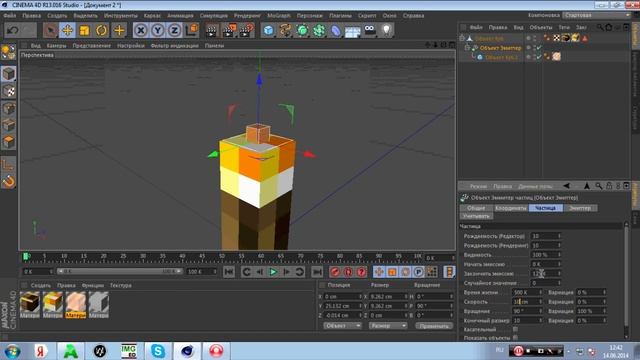Screen dimensions: 640x360
Task: Open the Объекты menu in Object Manager
Action: [x=541, y=27]
